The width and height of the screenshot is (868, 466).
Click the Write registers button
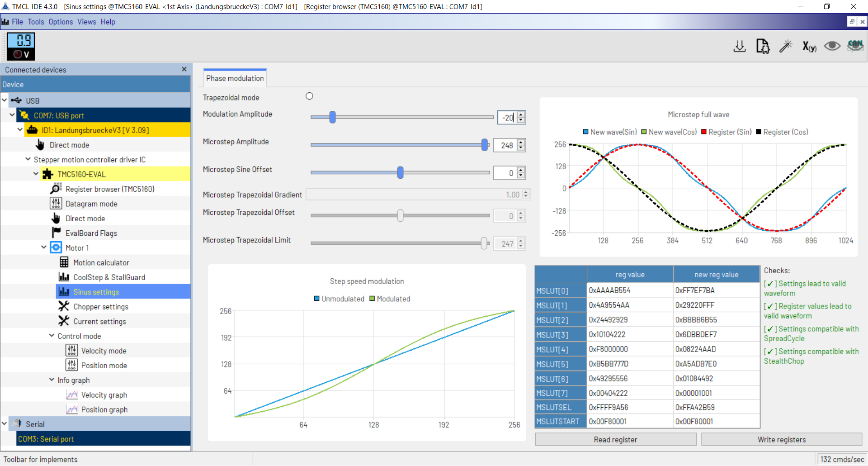782,439
